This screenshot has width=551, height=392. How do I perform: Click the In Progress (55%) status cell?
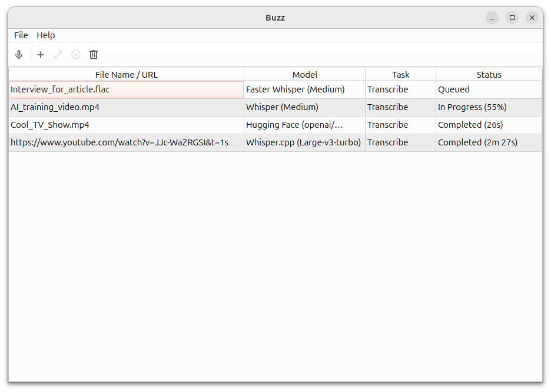pyautogui.click(x=472, y=107)
